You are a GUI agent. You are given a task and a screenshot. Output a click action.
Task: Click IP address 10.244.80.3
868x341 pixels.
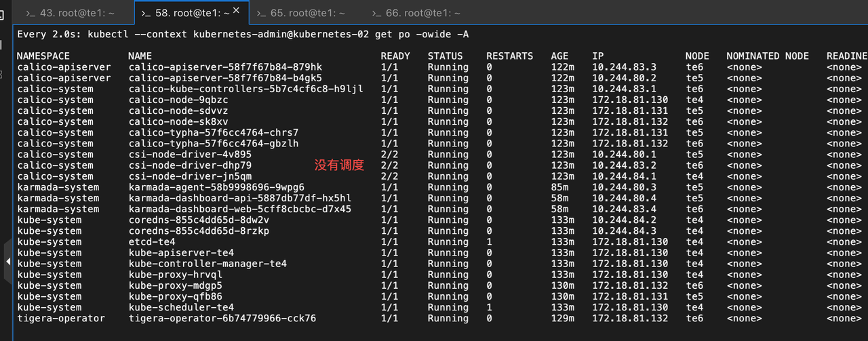click(625, 187)
